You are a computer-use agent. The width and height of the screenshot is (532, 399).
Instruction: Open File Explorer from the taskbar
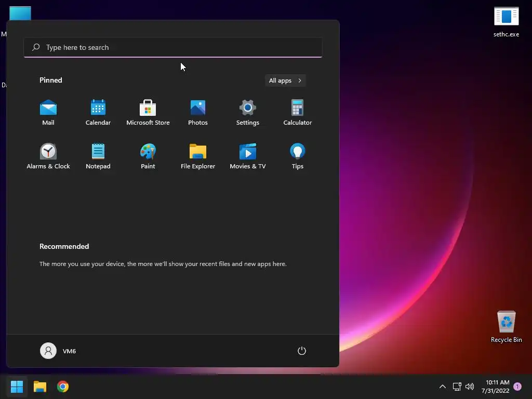point(39,387)
